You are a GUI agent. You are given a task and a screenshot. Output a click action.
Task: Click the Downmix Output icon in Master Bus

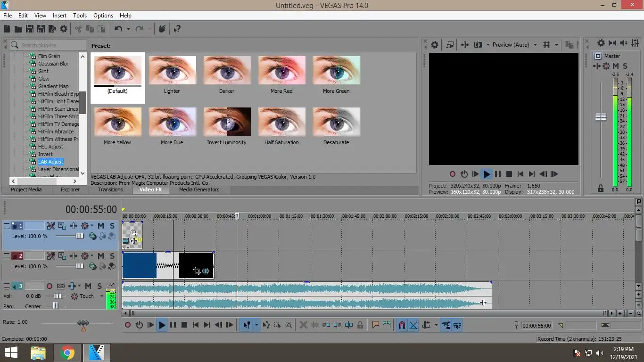(x=612, y=43)
